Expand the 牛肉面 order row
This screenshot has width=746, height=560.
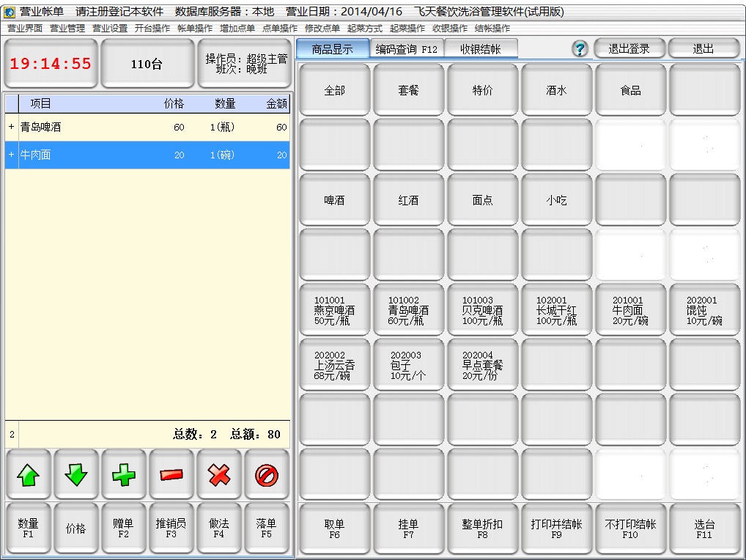click(11, 155)
